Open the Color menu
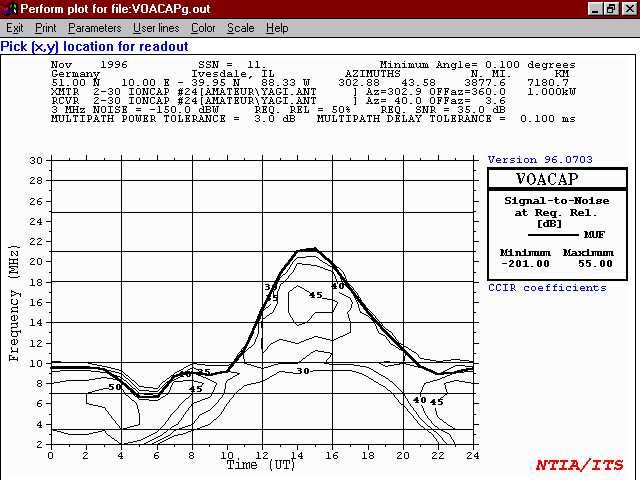The height and width of the screenshot is (480, 640). coord(203,28)
